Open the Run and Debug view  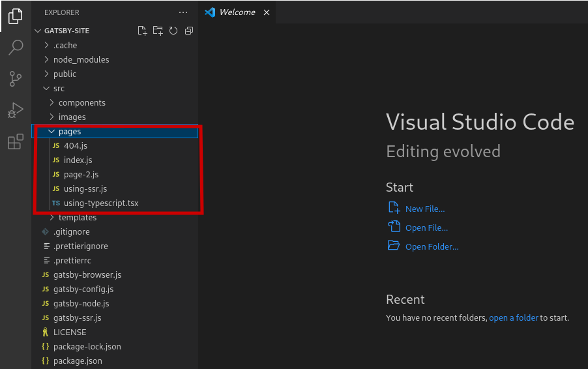coord(16,110)
